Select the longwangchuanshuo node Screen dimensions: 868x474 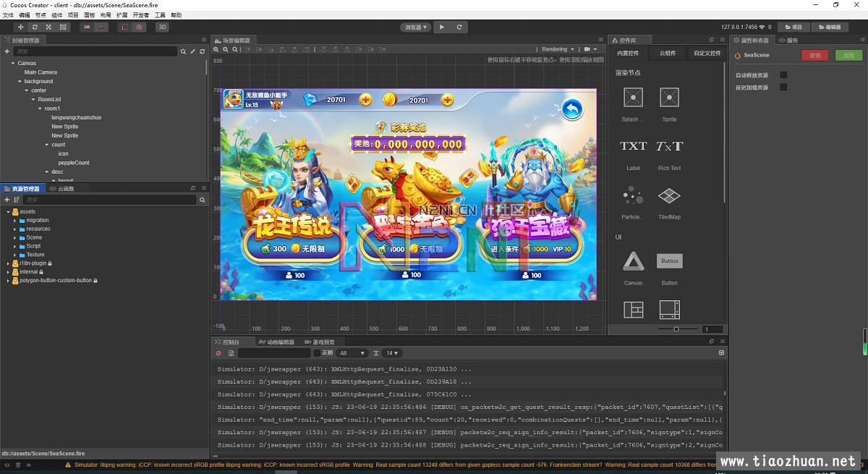pos(76,117)
